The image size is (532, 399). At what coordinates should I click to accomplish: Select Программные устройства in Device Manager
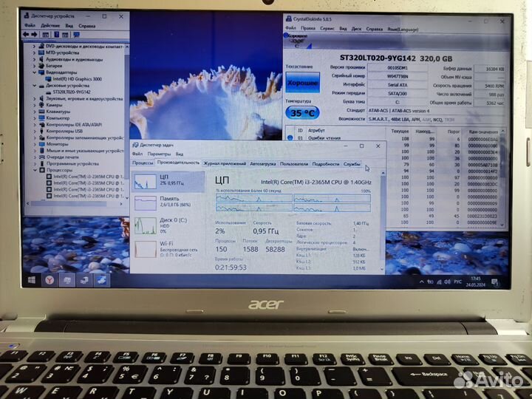pyautogui.click(x=72, y=163)
